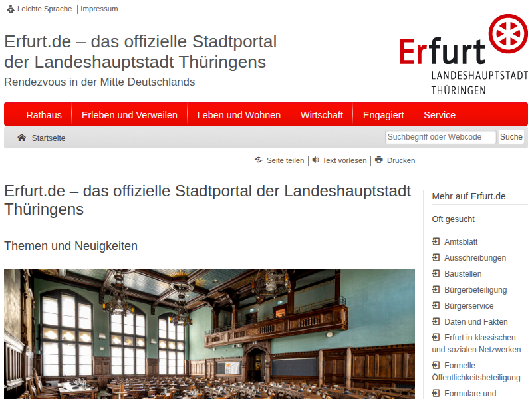
Task: Click the council chamber photo
Action: 209,334
